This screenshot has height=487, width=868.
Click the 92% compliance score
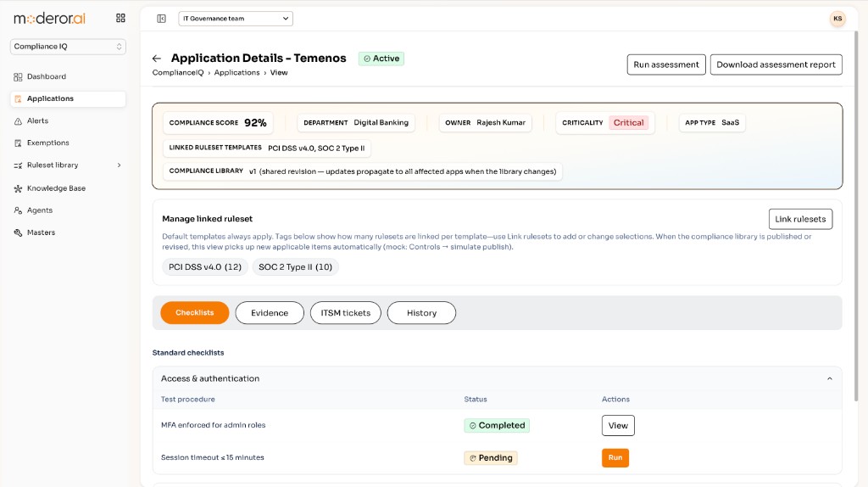coord(255,123)
